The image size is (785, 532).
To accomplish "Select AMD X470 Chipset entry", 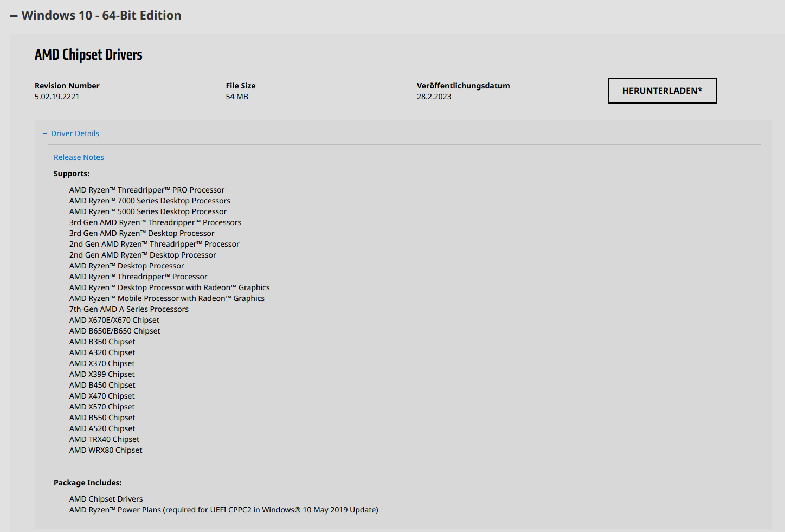I will (102, 396).
